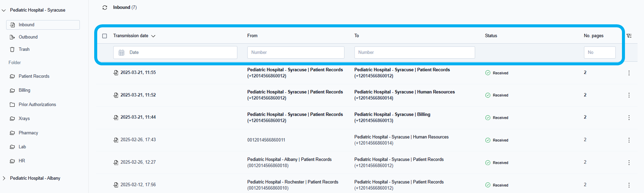
Task: Click the refresh icon beside Inbound
Action: tap(105, 7)
